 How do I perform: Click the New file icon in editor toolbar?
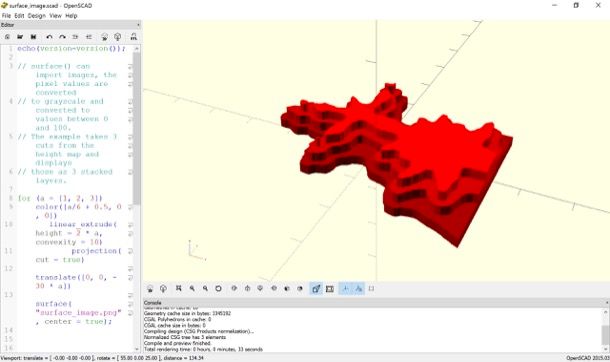pos(7,37)
